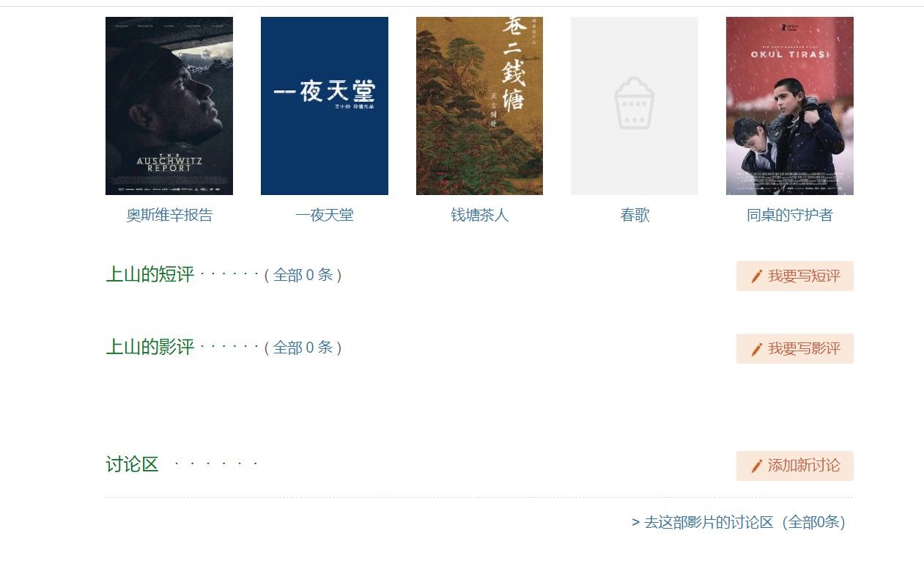View all film reviews 全部 0 条 under 影评
This screenshot has width=924, height=569.
(303, 348)
